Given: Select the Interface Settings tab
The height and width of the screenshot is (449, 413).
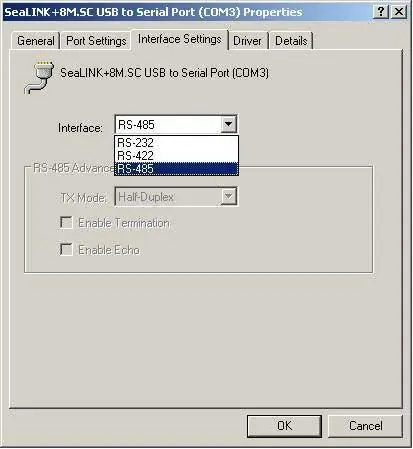Looking at the screenshot, I should click(180, 39).
